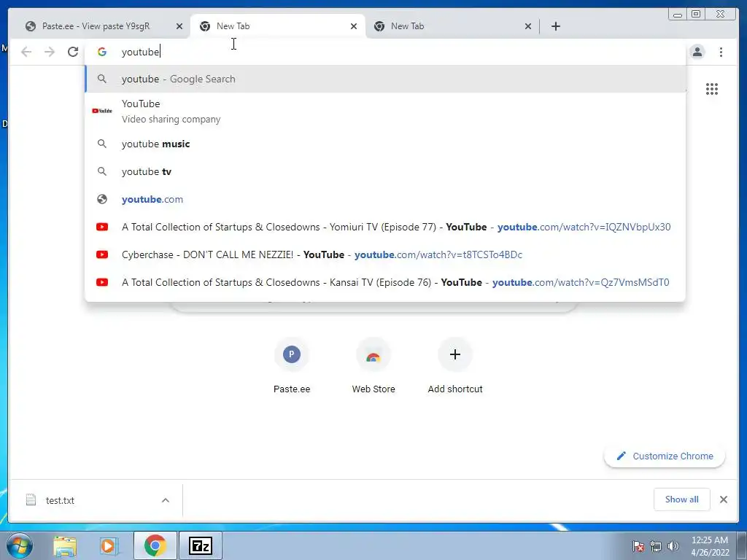Viewport: 747px width, 560px height.
Task: Click the Add shortcut plus tile
Action: pyautogui.click(x=455, y=366)
